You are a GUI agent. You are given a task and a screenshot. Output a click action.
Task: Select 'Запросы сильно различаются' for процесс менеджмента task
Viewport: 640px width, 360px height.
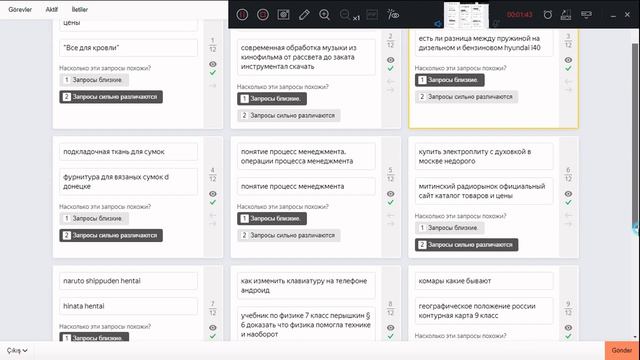click(289, 236)
